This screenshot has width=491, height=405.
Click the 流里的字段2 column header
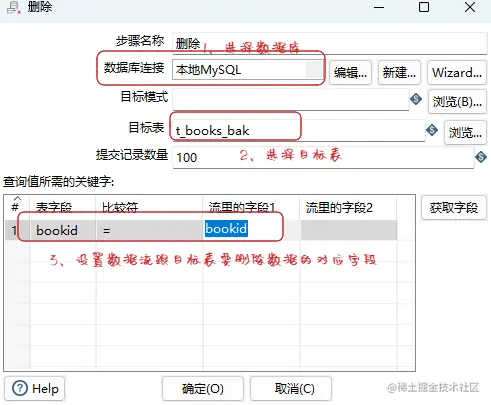(x=349, y=208)
